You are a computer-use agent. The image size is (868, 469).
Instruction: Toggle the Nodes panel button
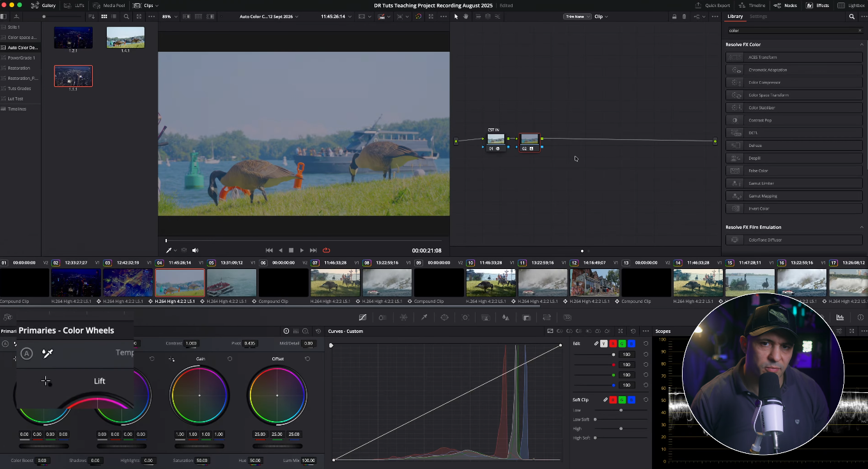click(x=786, y=5)
